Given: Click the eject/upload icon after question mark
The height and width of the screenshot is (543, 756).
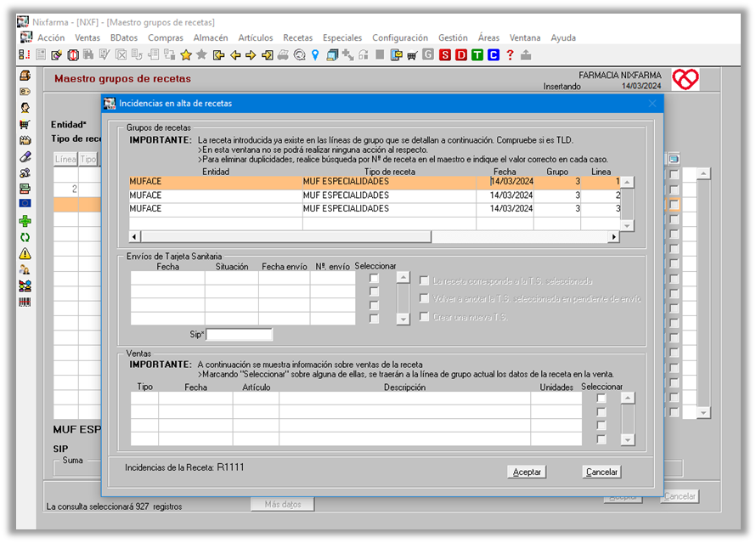Looking at the screenshot, I should click(526, 55).
